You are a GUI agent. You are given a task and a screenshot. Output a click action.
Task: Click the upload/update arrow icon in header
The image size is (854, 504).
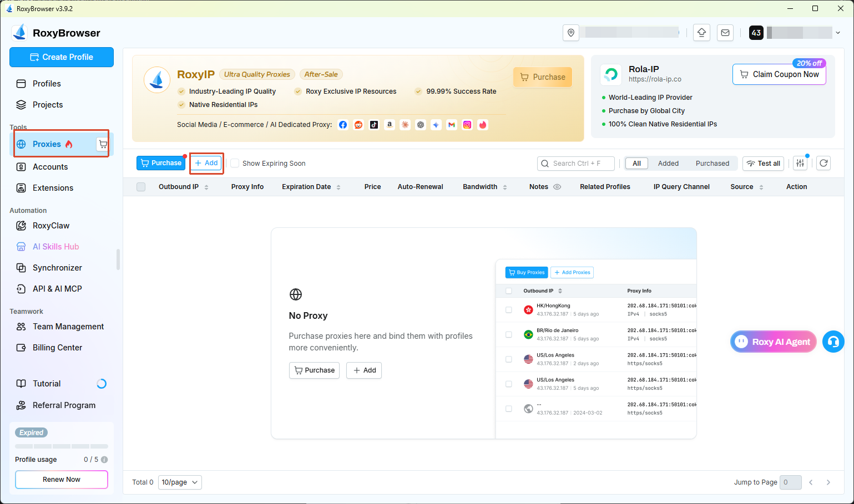click(701, 33)
